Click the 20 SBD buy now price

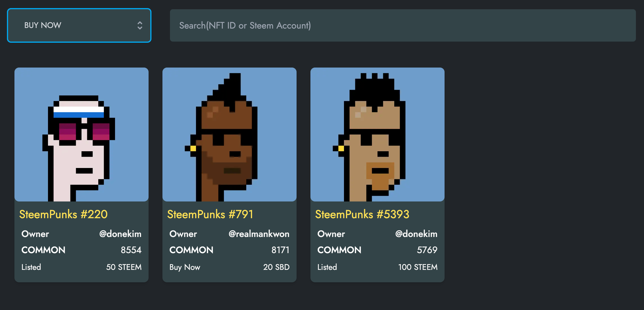pos(276,267)
